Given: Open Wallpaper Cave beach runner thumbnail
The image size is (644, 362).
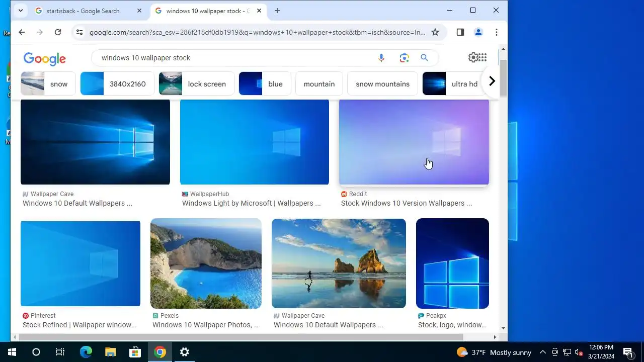Looking at the screenshot, I should point(339,263).
